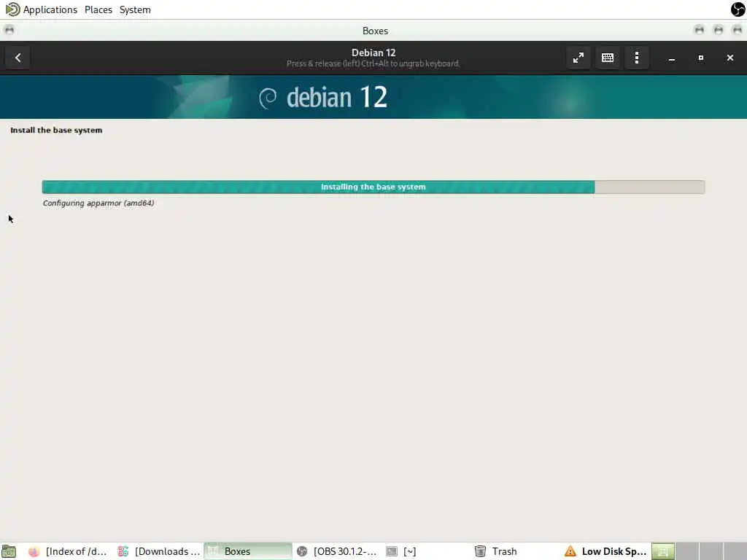This screenshot has width=747, height=560.
Task: Go back to the Boxes collection view
Action: tap(18, 58)
